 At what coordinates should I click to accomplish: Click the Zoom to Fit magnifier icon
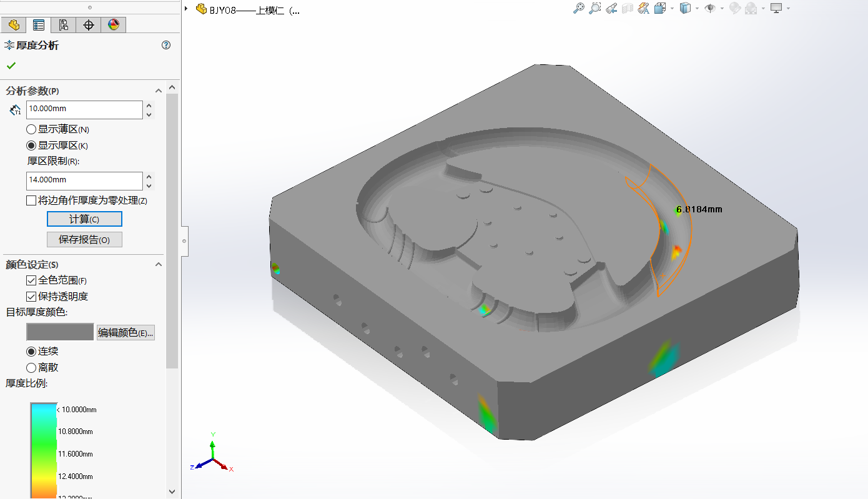pos(579,8)
